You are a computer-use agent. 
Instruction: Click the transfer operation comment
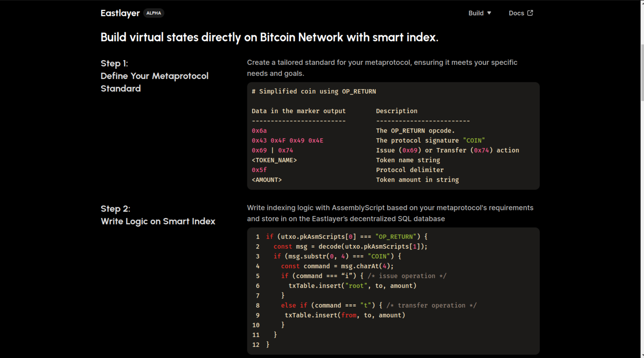point(431,305)
